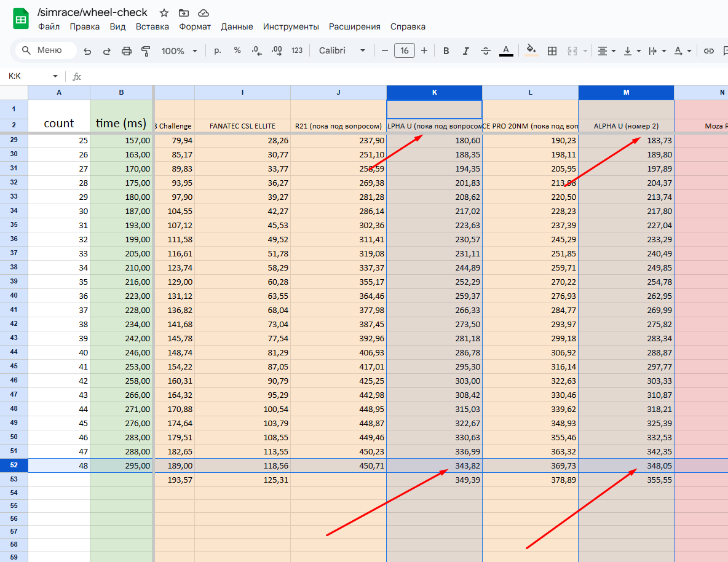Viewport: 728px width, 562px height.
Task: Expand merge cells dropdown arrow
Action: tap(585, 50)
